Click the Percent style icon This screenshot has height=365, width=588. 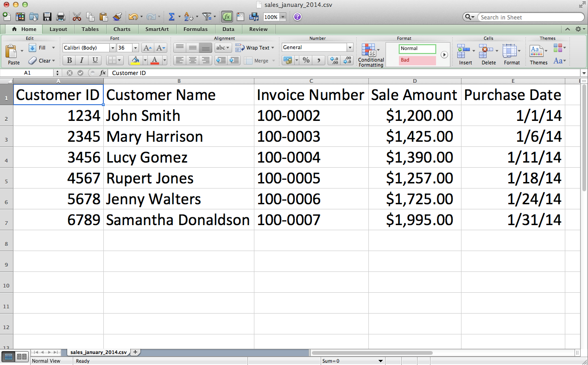306,60
